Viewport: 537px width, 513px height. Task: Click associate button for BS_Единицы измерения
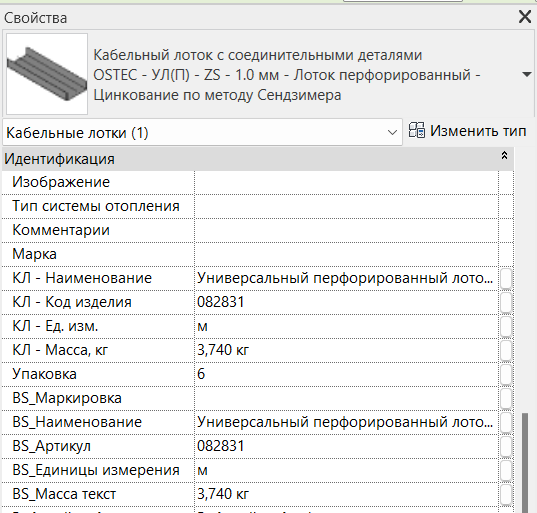click(x=506, y=471)
